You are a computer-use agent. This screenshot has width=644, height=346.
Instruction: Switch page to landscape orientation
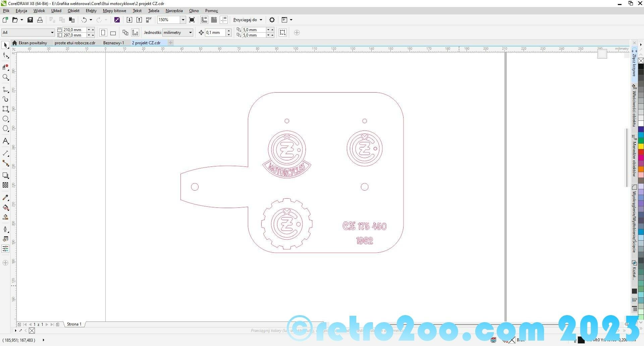tap(113, 33)
